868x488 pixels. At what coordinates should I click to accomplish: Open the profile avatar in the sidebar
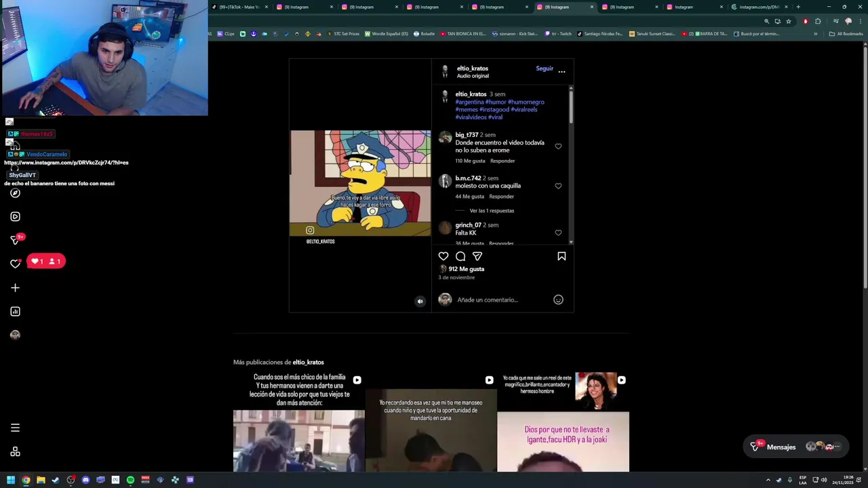click(15, 335)
